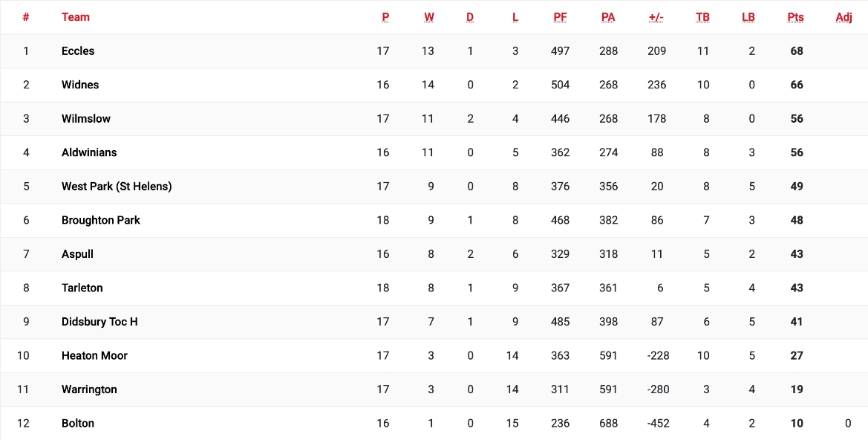Click the Adj adjustment column header
This screenshot has width=868, height=440.
844,17
